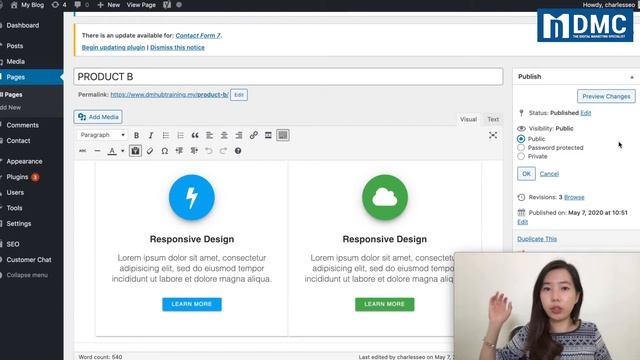Toggle the toolbar kitchen sink
This screenshot has height=360, width=640.
[283, 135]
